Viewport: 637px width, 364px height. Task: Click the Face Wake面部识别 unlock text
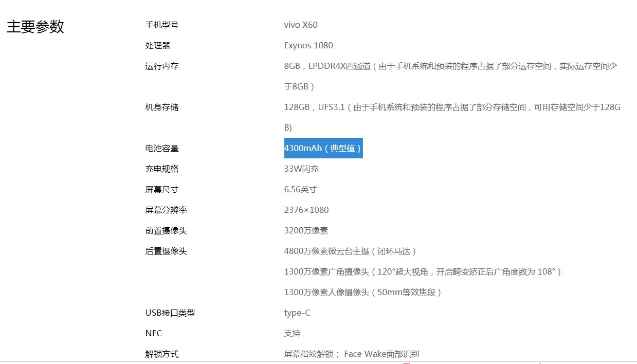coord(382,354)
